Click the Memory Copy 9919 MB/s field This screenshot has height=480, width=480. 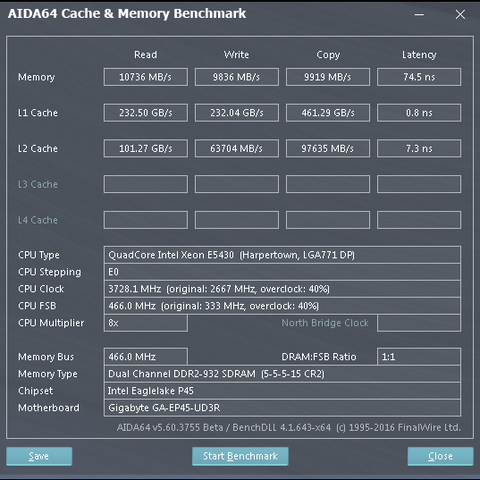(x=328, y=77)
